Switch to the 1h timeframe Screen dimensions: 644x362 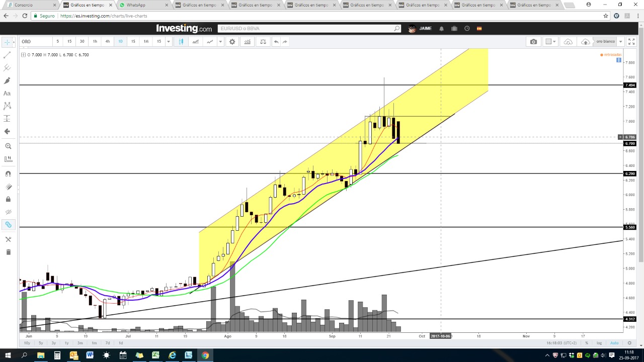[x=95, y=42]
